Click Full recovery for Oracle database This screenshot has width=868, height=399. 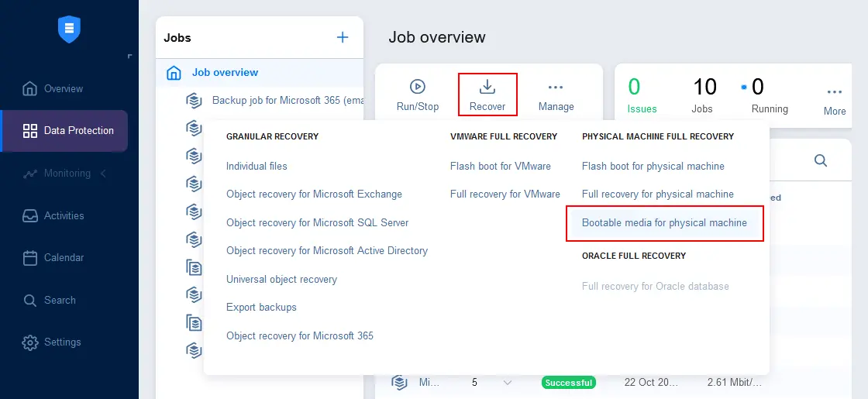point(656,287)
